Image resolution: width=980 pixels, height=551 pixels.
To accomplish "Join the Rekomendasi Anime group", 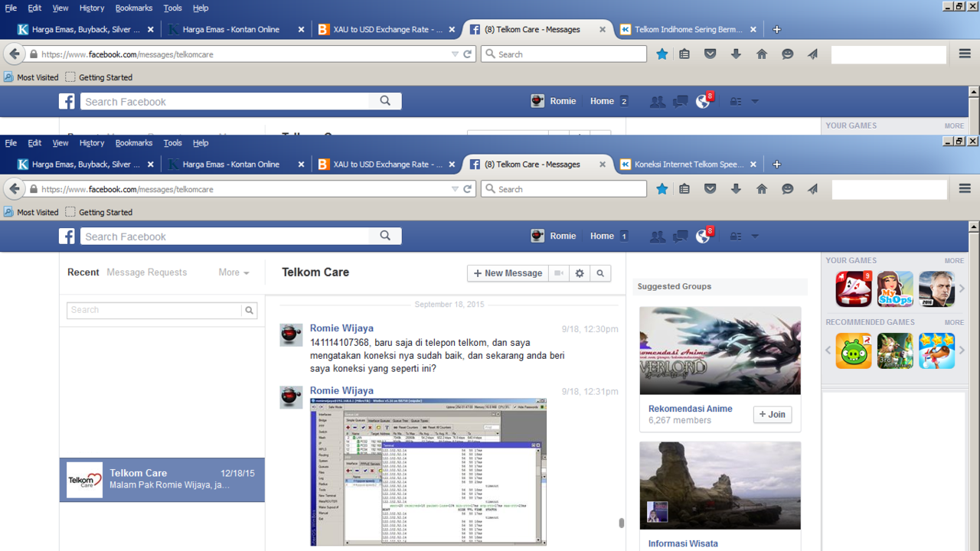I will click(772, 414).
